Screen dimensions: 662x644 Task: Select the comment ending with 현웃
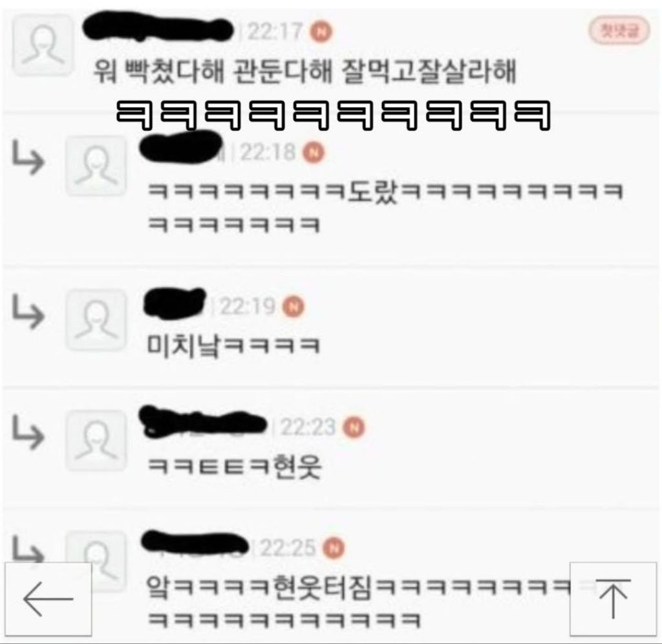235,466
